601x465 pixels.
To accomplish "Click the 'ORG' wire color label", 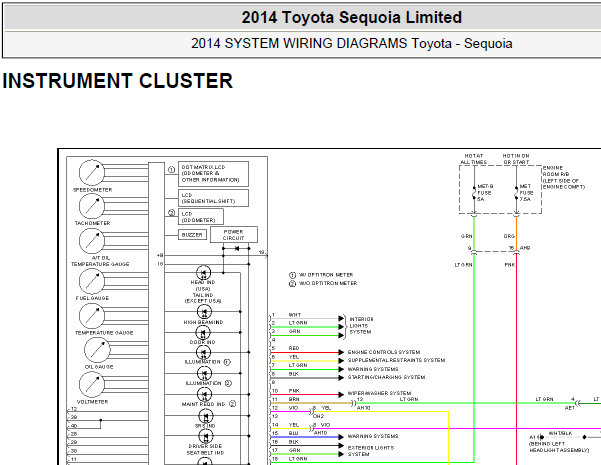I will coord(509,236).
